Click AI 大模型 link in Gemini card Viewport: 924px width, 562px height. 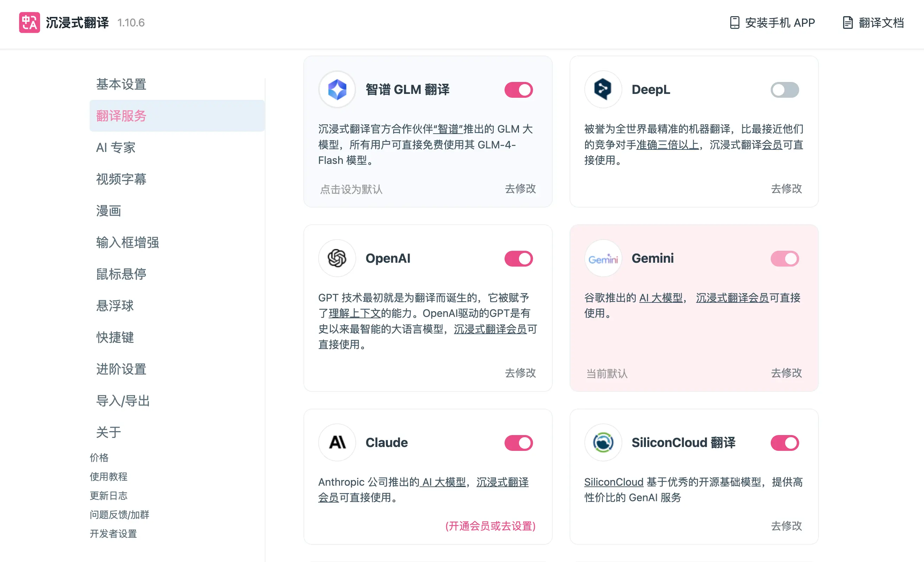661,298
